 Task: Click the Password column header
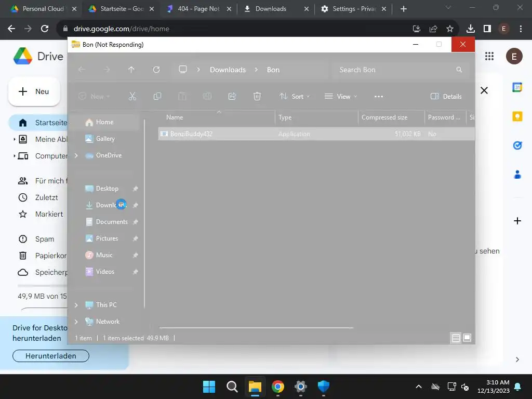tap(445, 117)
